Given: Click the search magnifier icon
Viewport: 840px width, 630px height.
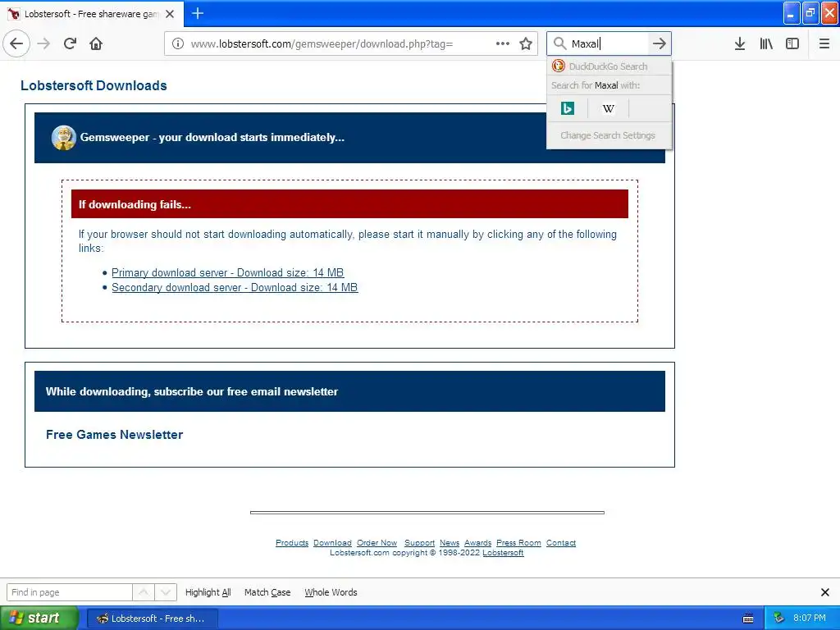Looking at the screenshot, I should 559,43.
